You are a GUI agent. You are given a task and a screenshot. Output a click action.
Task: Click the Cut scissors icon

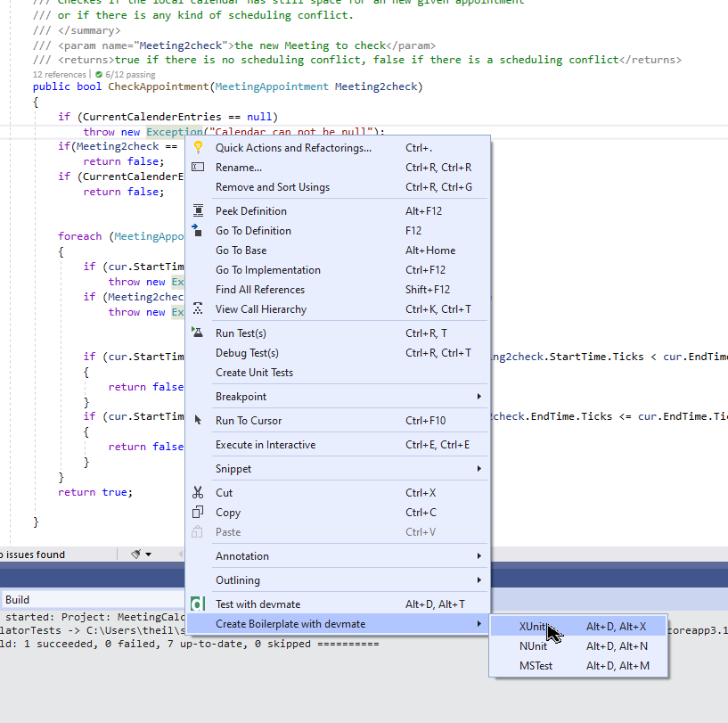(x=198, y=492)
